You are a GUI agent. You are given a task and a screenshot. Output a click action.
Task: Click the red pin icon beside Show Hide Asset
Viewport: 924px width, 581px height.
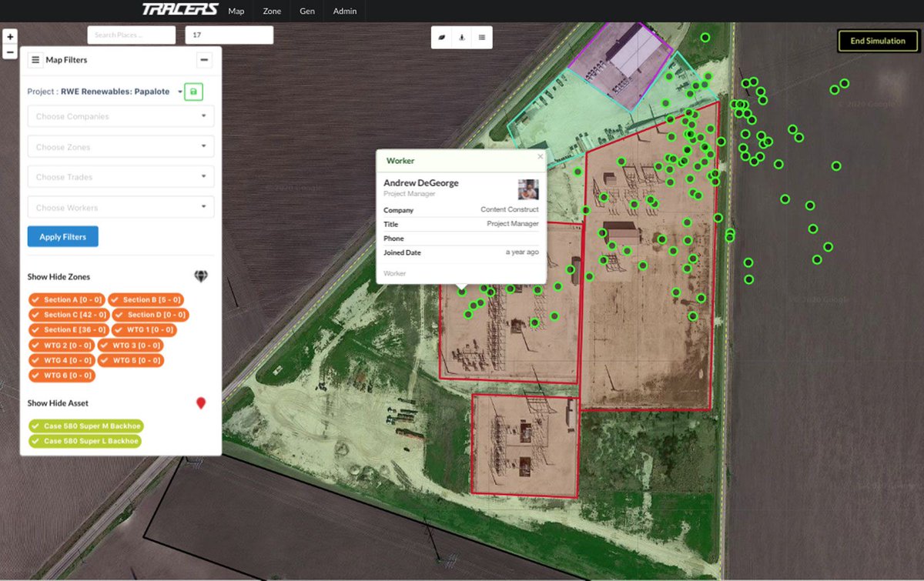pos(201,403)
